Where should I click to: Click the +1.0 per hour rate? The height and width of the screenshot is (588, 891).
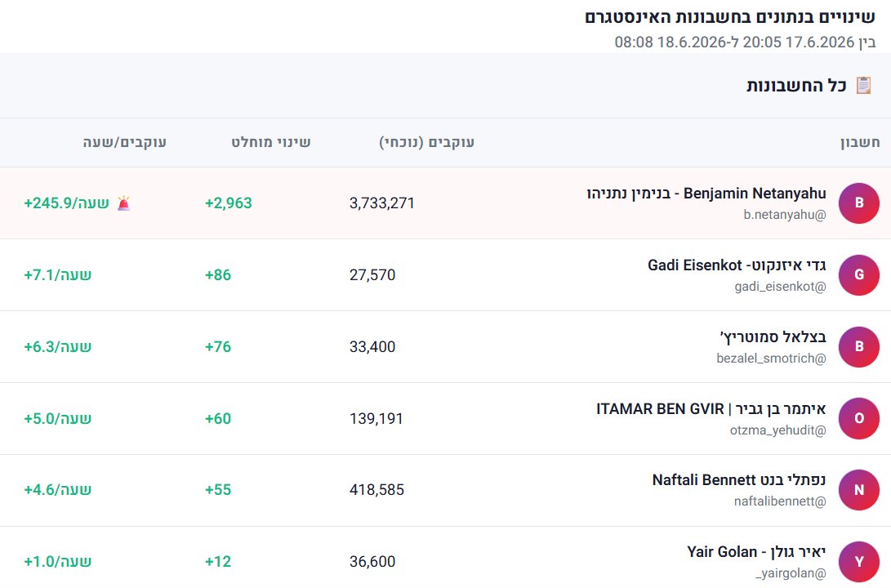(x=57, y=562)
